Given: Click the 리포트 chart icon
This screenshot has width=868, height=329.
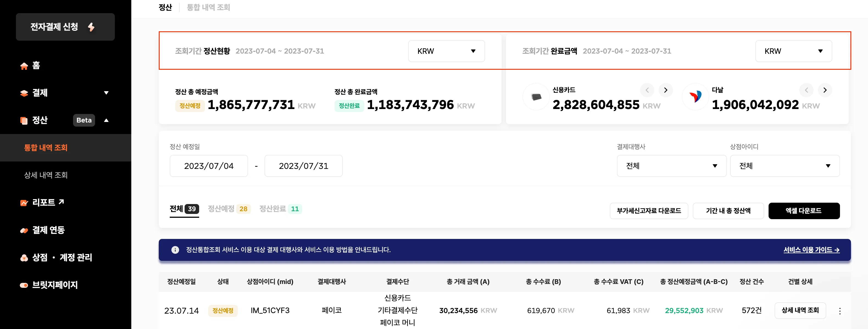Looking at the screenshot, I should [24, 203].
